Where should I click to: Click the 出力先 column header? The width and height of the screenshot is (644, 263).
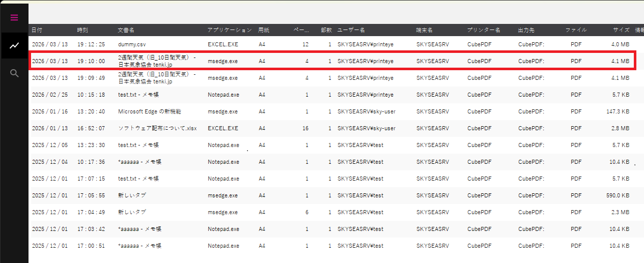point(526,31)
